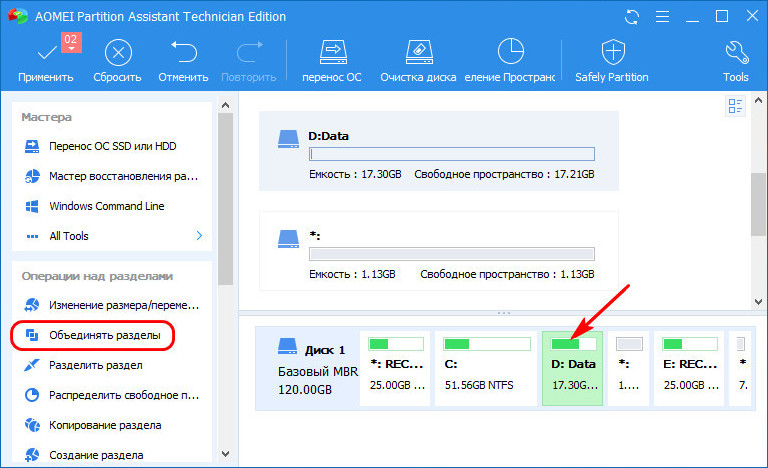Screen dimensions: 768x468
Task: Click the Операции над разделами header
Action: [97, 276]
